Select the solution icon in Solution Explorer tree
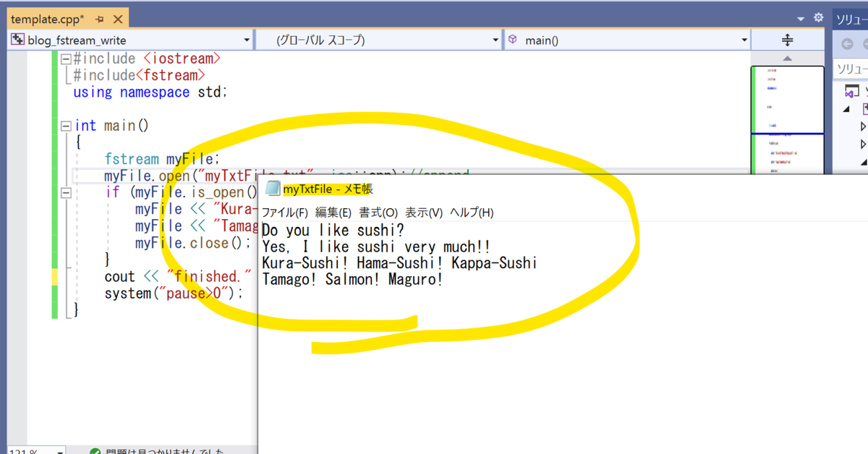 point(854,93)
